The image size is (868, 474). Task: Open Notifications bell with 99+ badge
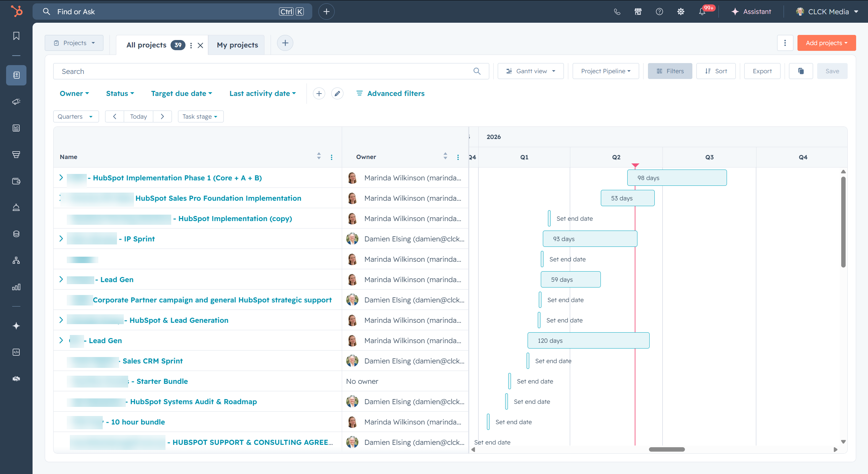[x=703, y=12]
